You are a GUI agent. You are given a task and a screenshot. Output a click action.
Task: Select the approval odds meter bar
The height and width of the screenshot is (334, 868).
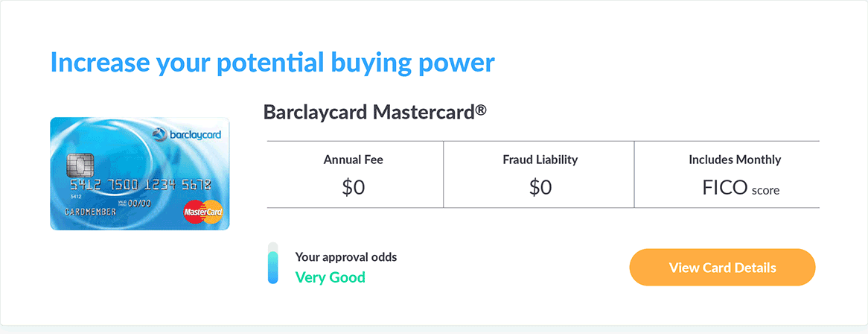[x=273, y=263]
